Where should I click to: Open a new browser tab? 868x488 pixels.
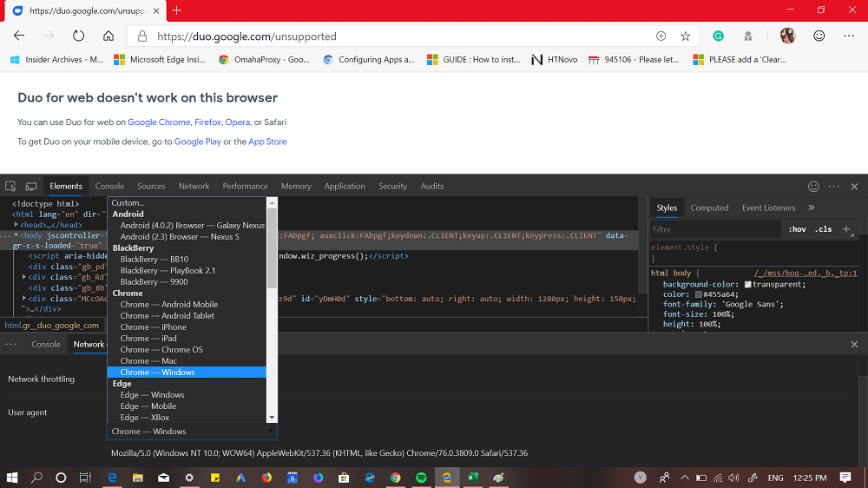pyautogui.click(x=176, y=10)
